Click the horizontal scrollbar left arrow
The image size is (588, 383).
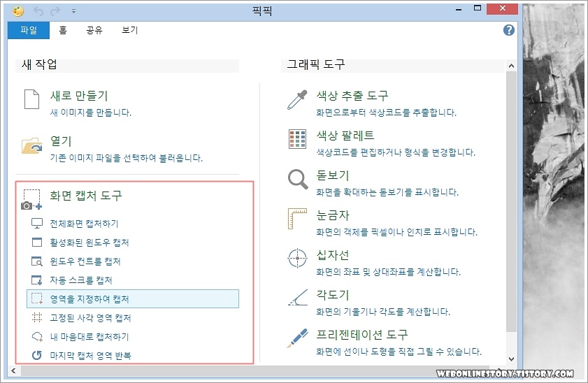(13, 370)
